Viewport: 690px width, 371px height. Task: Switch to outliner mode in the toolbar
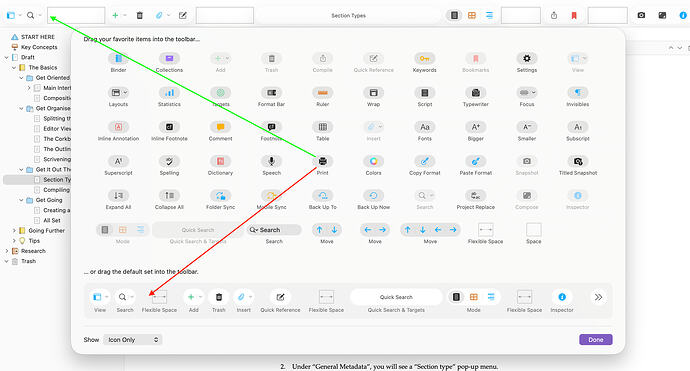click(x=489, y=15)
